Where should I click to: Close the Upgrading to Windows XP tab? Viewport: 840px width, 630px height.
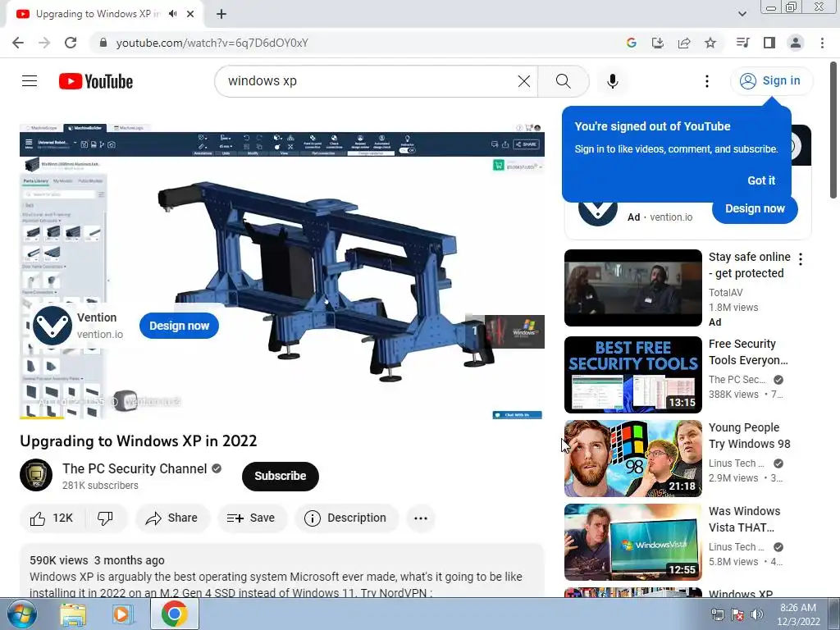tap(190, 14)
